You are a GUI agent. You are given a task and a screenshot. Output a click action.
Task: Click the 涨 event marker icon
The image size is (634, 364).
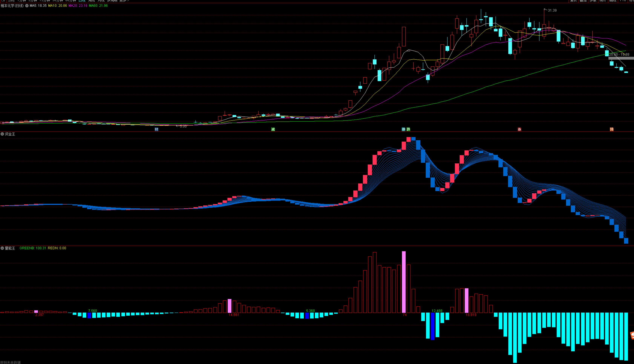coord(519,129)
